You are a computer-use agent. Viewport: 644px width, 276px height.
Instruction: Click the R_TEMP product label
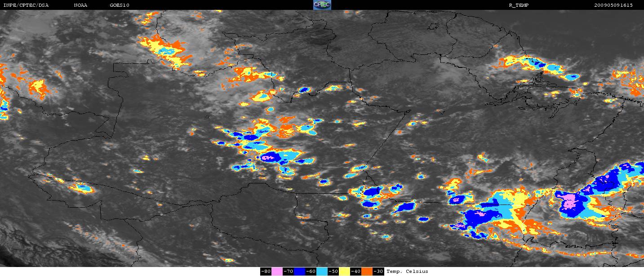pos(518,5)
